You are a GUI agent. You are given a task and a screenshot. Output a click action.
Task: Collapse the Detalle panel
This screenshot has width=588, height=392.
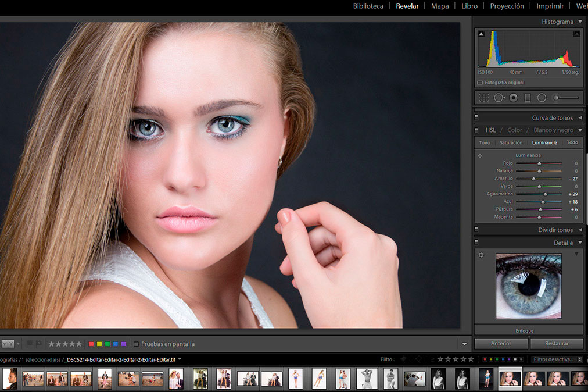(580, 243)
